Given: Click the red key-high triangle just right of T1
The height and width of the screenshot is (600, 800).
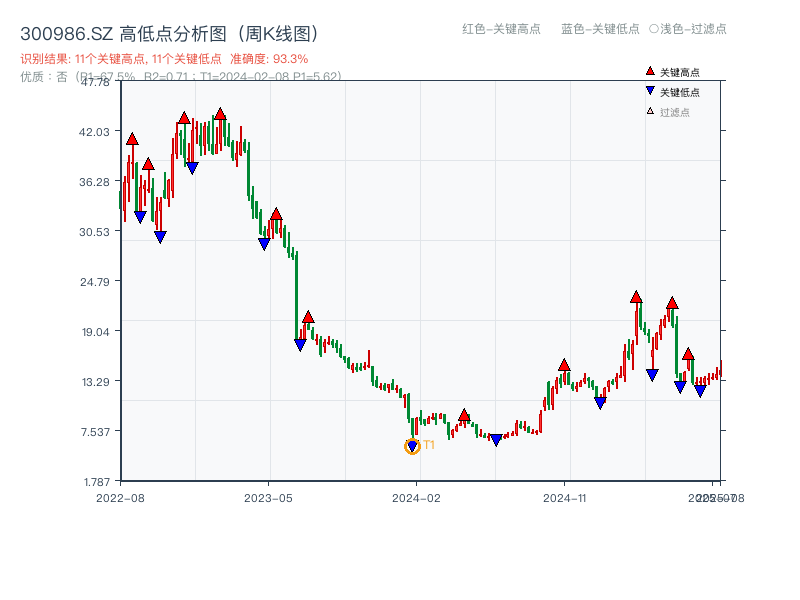Looking at the screenshot, I should pyautogui.click(x=464, y=415).
